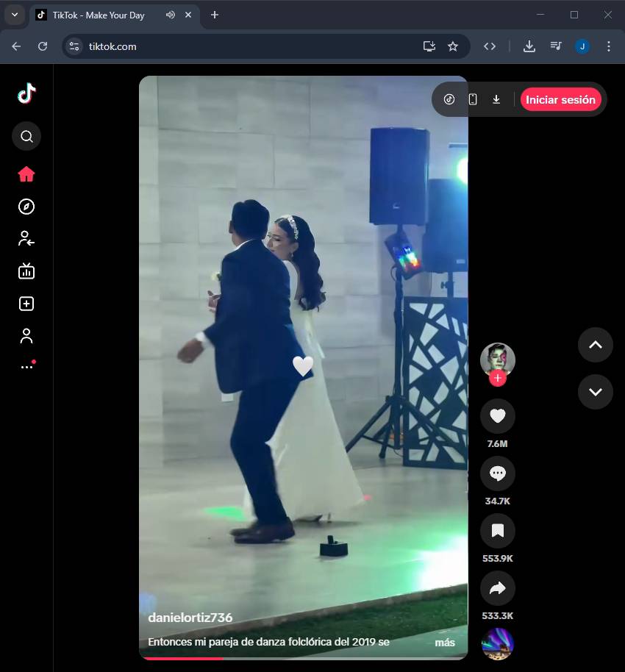
Task: Like the video with the heart button
Action: pyautogui.click(x=497, y=416)
